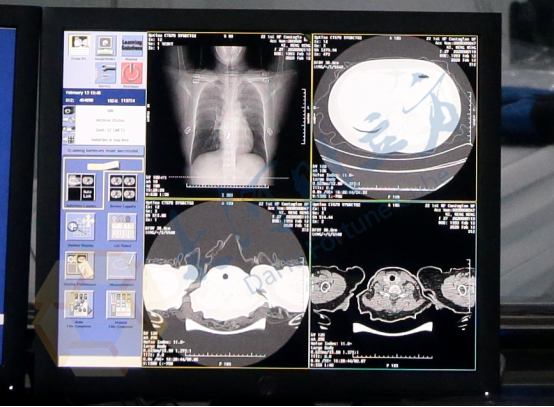
Task: Open the Measurements ellipse icon
Action: click(x=122, y=266)
